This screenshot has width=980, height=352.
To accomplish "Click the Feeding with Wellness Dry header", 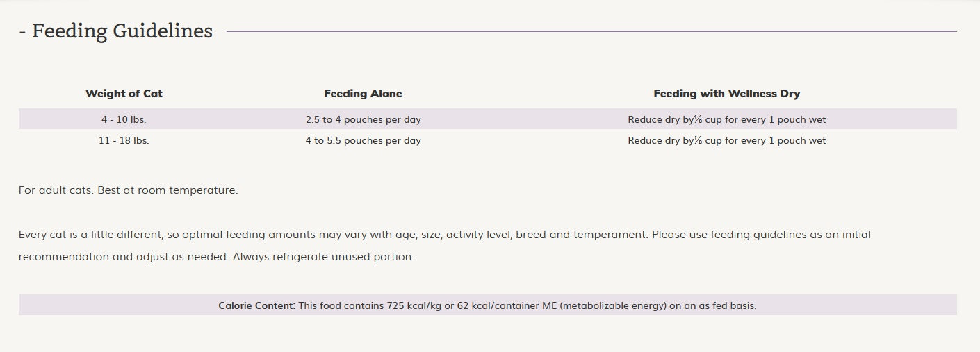I will (x=726, y=93).
